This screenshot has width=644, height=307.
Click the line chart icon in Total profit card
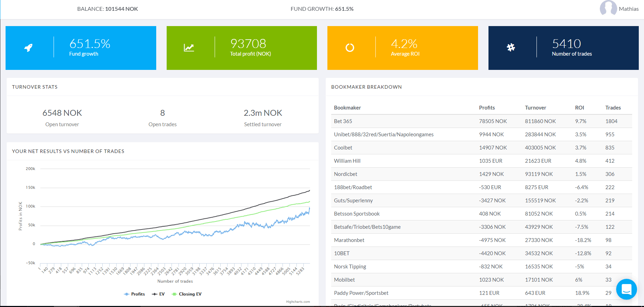click(189, 48)
